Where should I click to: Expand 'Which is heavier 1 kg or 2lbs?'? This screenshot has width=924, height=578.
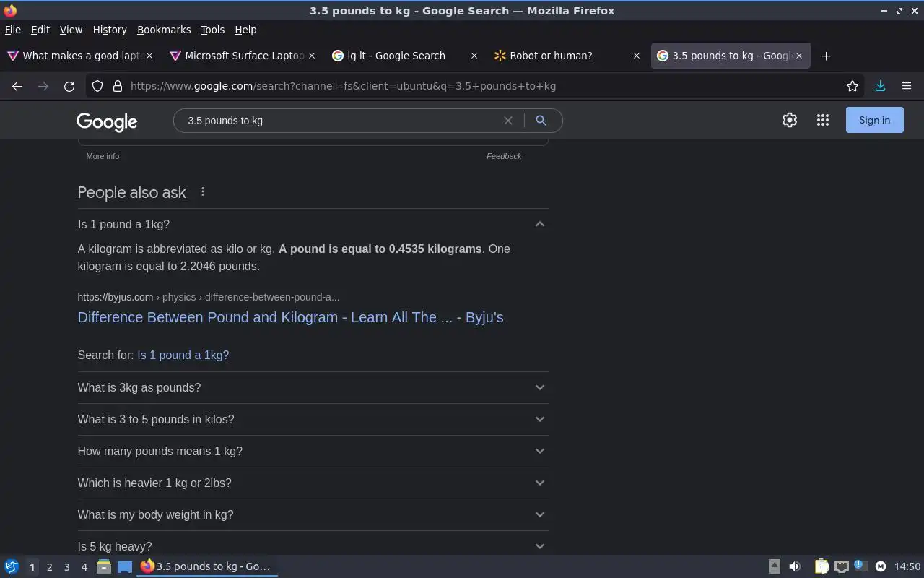tap(313, 483)
